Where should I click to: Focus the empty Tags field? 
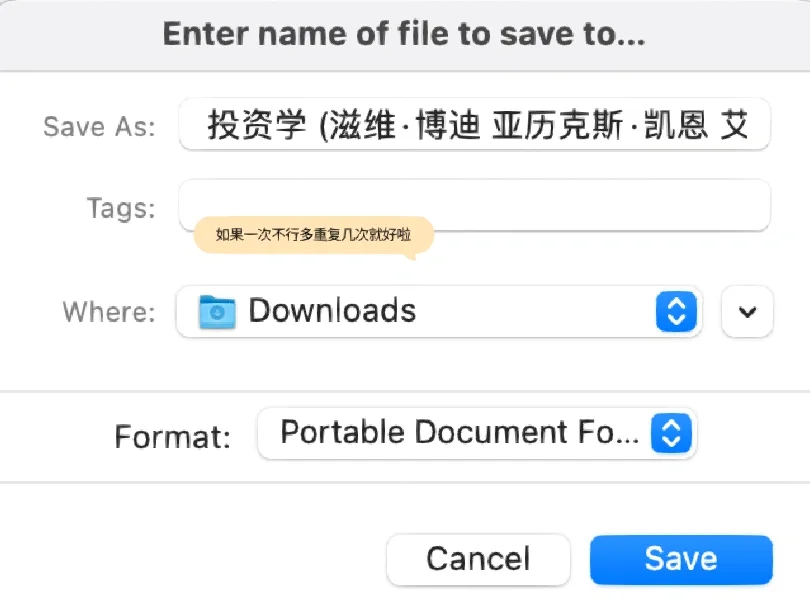click(x=474, y=205)
